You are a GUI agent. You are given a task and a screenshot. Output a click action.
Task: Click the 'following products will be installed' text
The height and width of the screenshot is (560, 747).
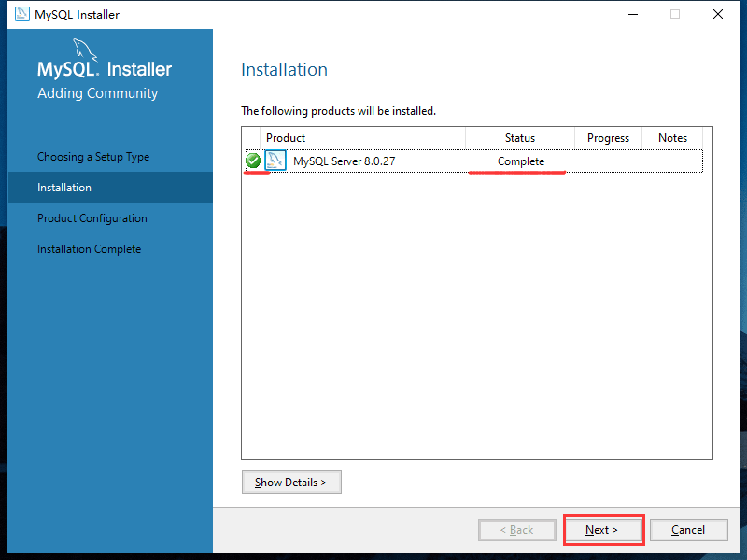point(339,111)
